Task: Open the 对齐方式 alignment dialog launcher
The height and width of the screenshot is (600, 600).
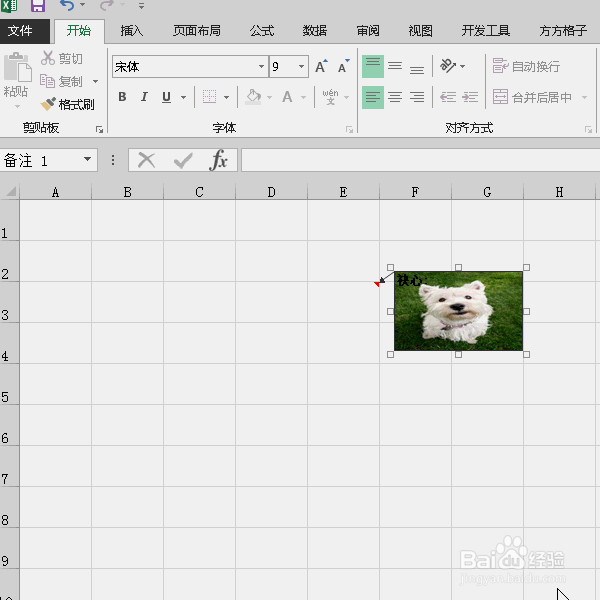Action: pyautogui.click(x=588, y=130)
